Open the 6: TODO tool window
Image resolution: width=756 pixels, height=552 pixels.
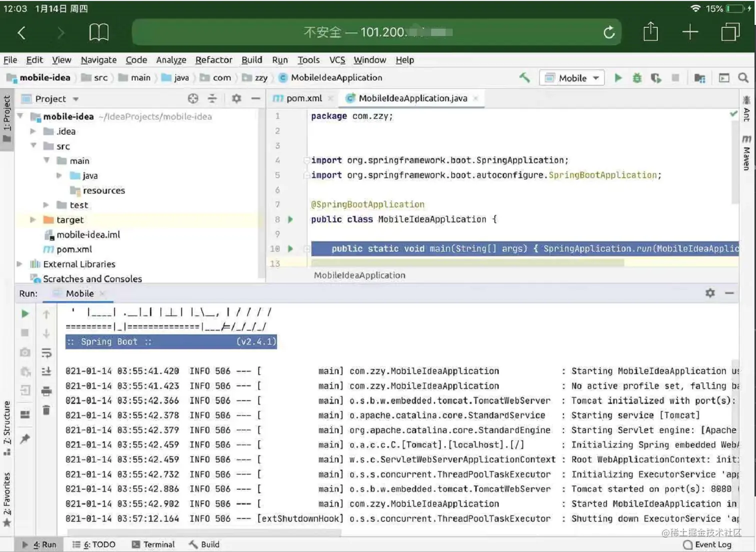(94, 544)
